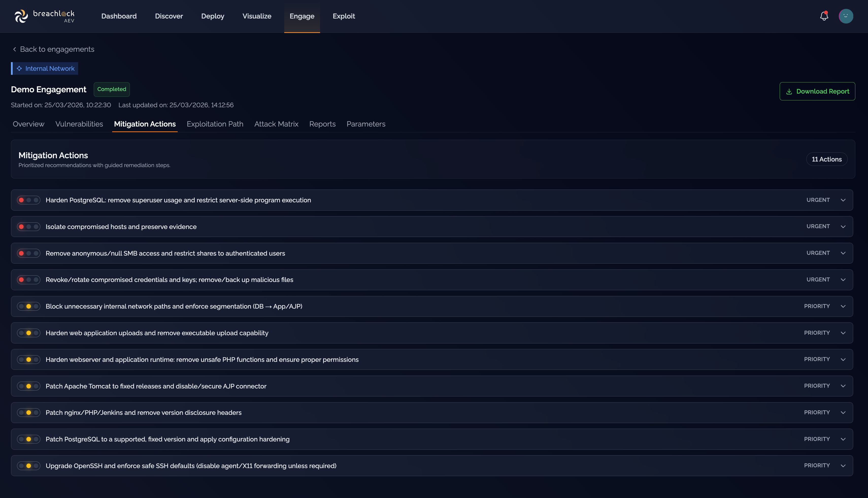Open the Dashboard menu
Screen dimensions: 868x498
pos(119,16)
